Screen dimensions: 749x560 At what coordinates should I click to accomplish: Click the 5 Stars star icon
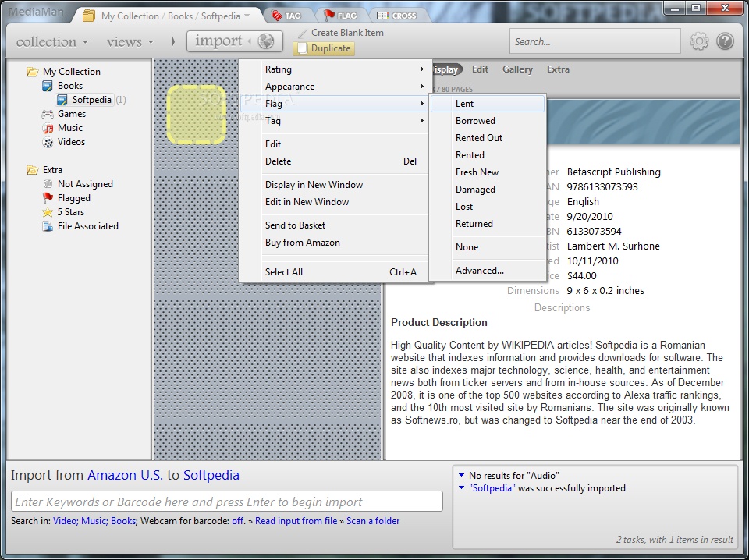48,212
